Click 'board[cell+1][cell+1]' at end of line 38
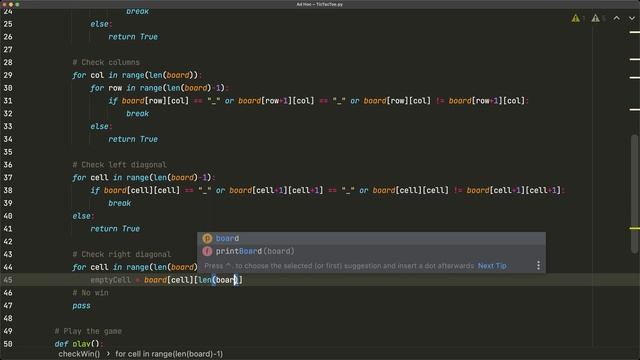This screenshot has width=640, height=360. coord(513,190)
